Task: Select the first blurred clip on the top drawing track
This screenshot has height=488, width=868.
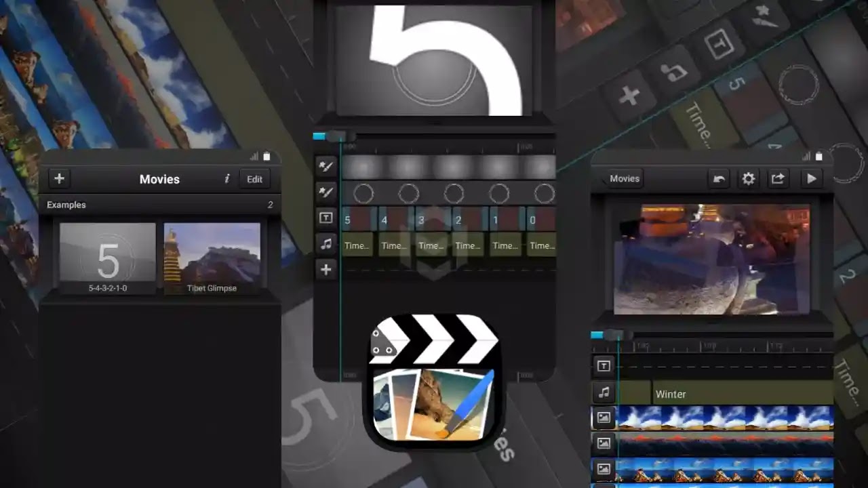Action: 363,167
